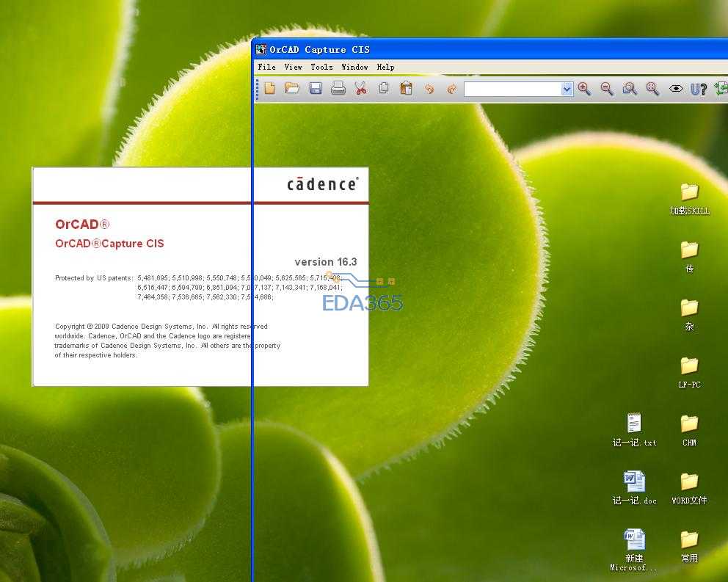Save using the floppy disk icon

(x=316, y=88)
